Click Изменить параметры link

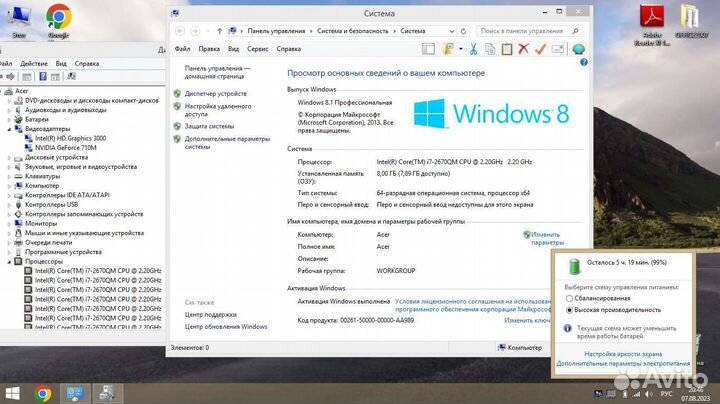pyautogui.click(x=547, y=238)
